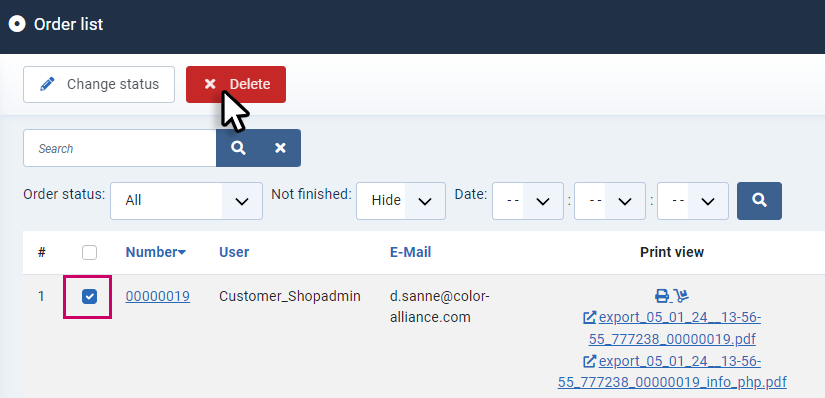Open the second Date dropdown
This screenshot has width=825, height=398.
[610, 201]
